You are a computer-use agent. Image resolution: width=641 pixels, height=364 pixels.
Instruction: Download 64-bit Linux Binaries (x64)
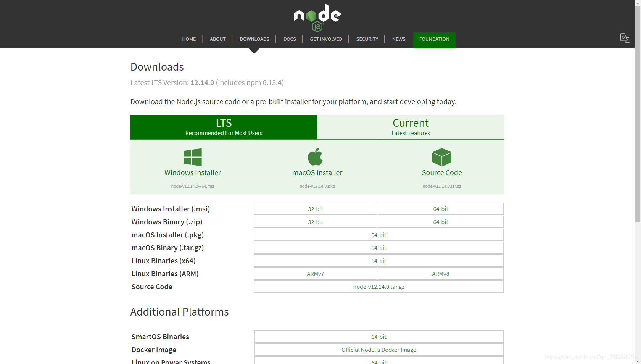click(x=379, y=261)
